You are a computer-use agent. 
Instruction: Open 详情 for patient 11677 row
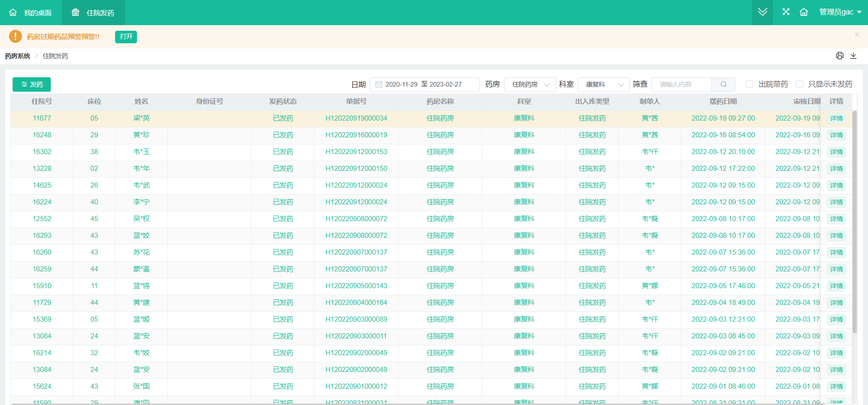pos(836,118)
